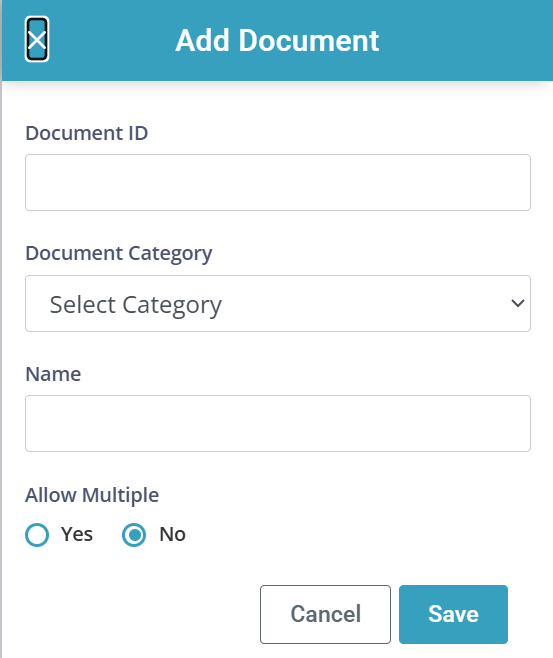Image resolution: width=553 pixels, height=658 pixels.
Task: Click the chevron arrow of Document Category
Action: (518, 303)
